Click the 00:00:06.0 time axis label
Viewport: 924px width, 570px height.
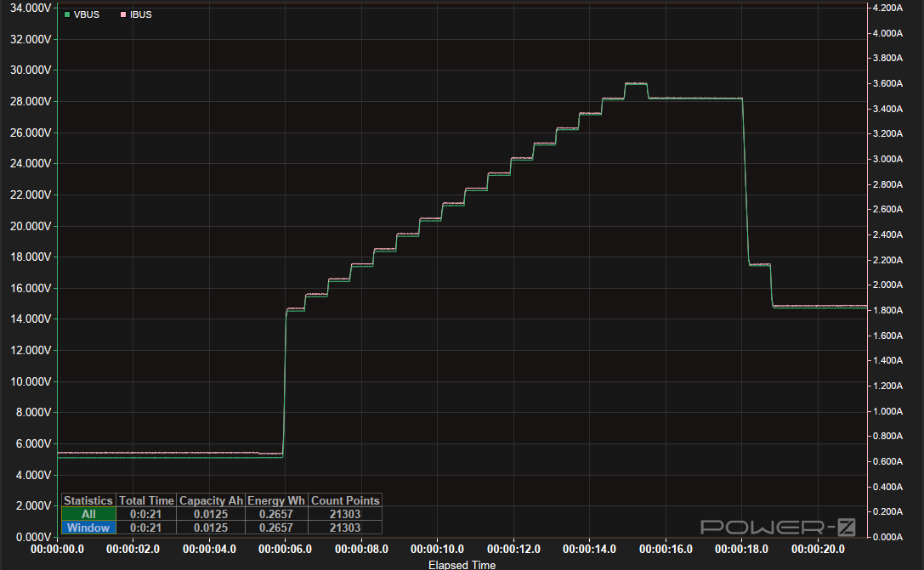pyautogui.click(x=286, y=550)
